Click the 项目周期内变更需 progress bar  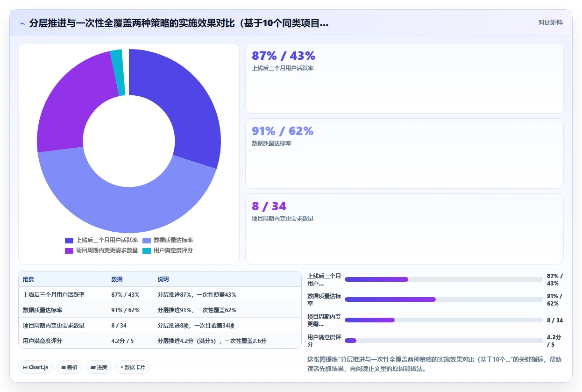coord(444,320)
